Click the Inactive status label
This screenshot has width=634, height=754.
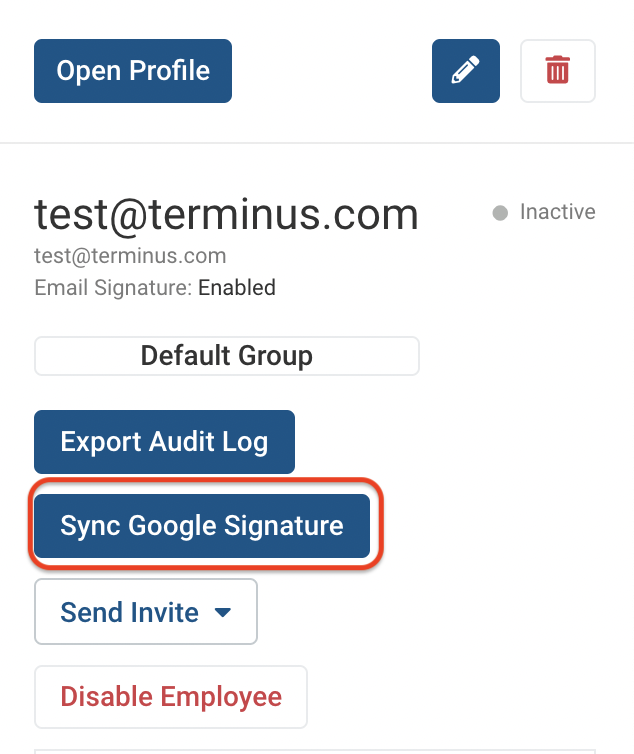[558, 212]
